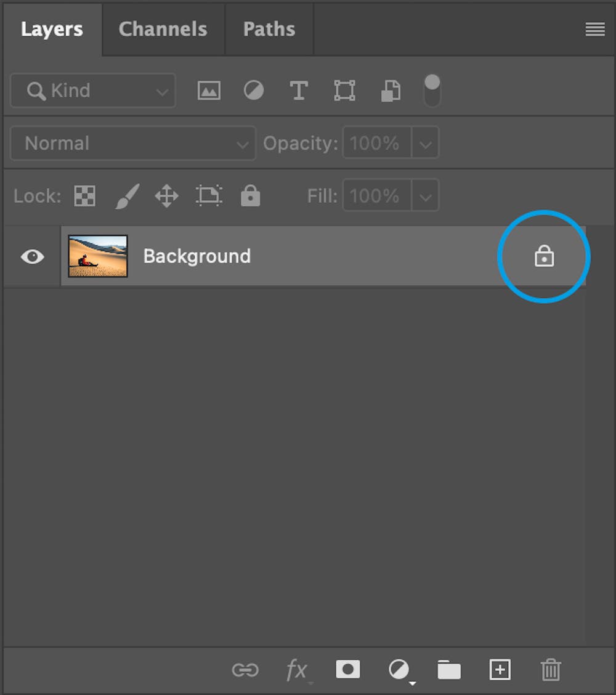Delete layer using trash icon
Screen dimensions: 616x695
pos(550,670)
